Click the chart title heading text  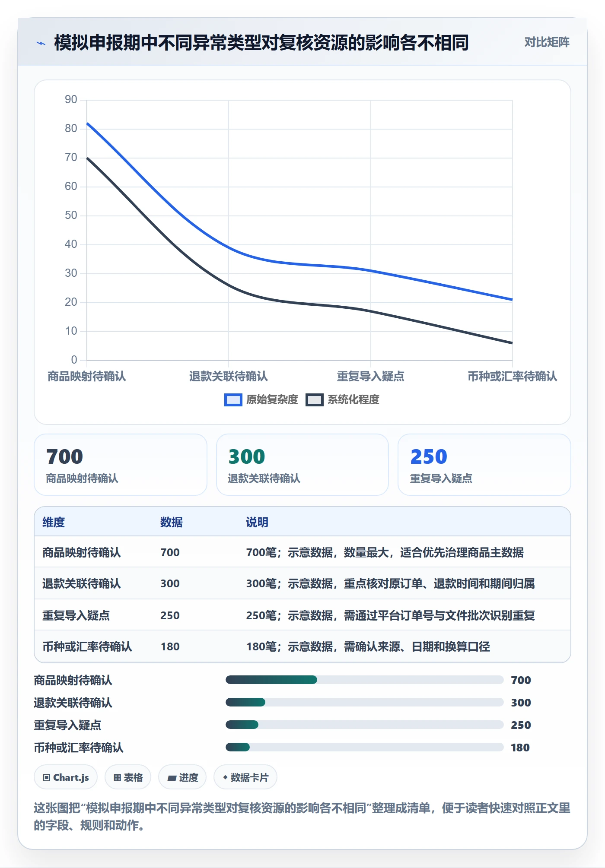coord(261,43)
